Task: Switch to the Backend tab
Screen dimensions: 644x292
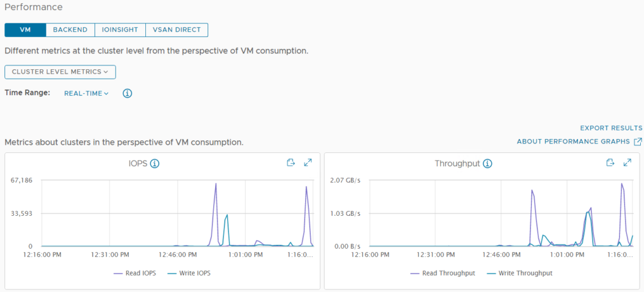Action: click(70, 30)
